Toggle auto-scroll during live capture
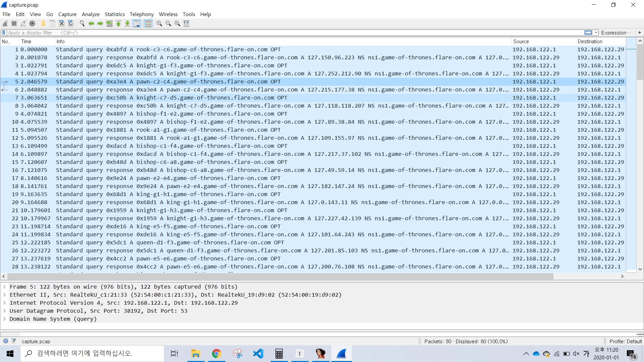 point(137,23)
